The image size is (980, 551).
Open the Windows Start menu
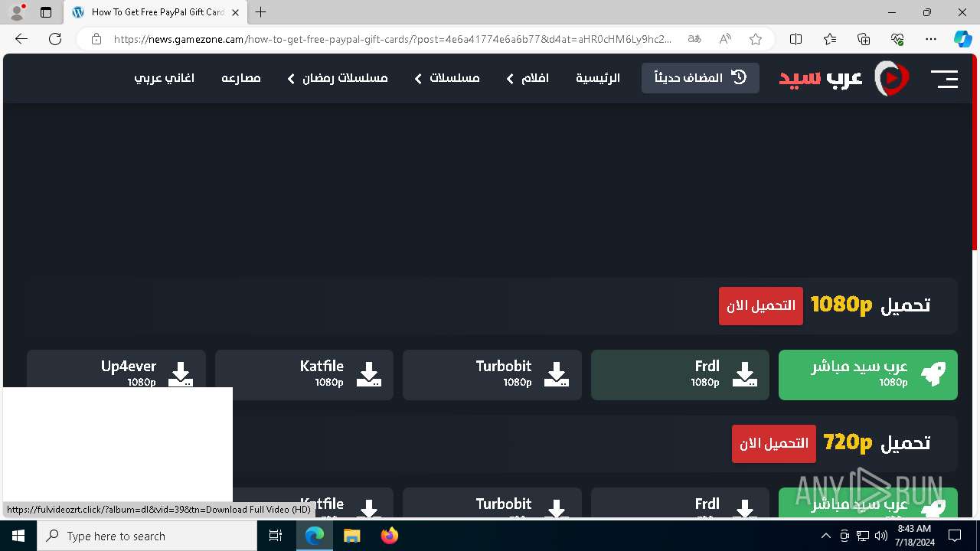click(18, 536)
